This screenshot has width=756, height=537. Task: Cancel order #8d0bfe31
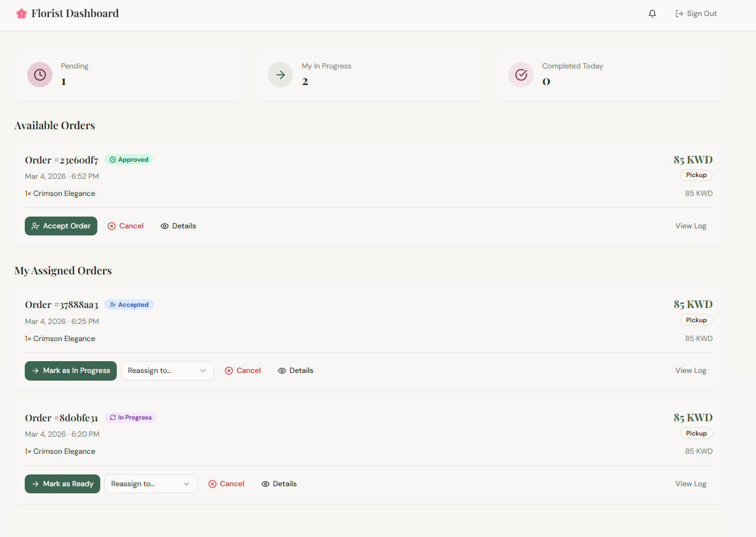pos(226,484)
